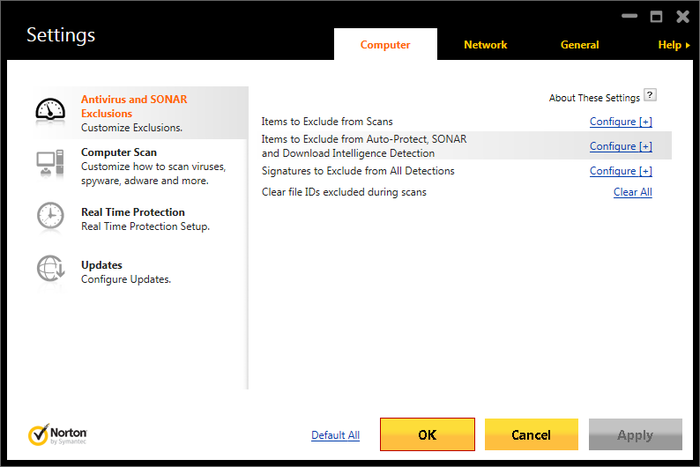The height and width of the screenshot is (467, 700).
Task: Open the Help dropdown menu
Action: (x=673, y=45)
